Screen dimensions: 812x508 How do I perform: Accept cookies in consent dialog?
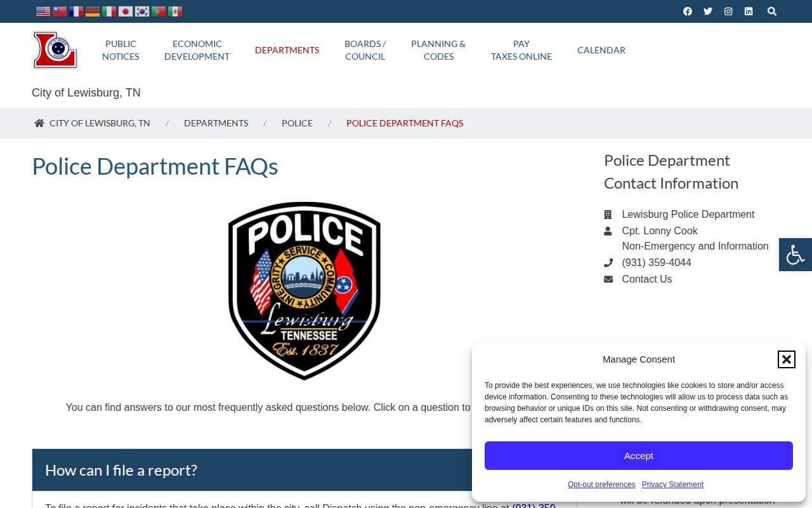[x=639, y=456]
